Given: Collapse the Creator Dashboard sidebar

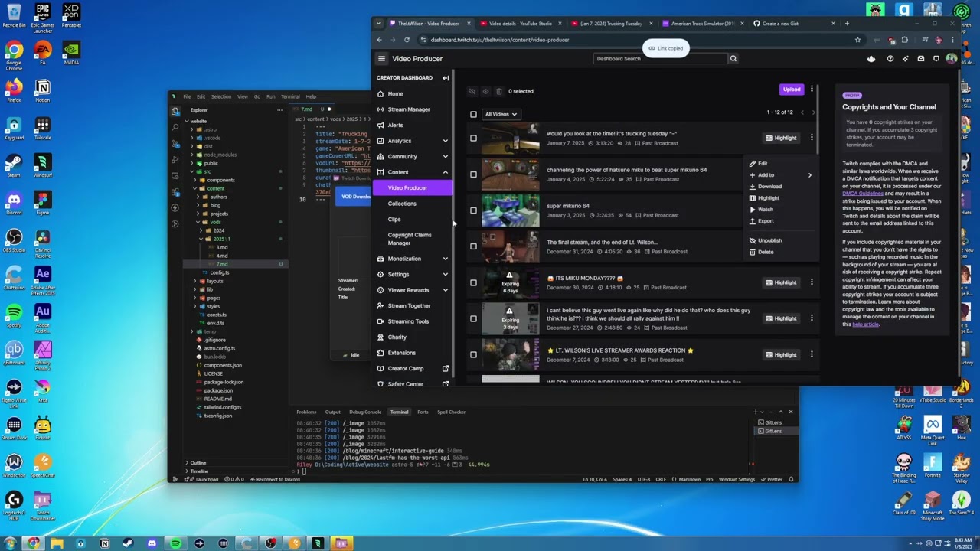Looking at the screenshot, I should coord(446,78).
